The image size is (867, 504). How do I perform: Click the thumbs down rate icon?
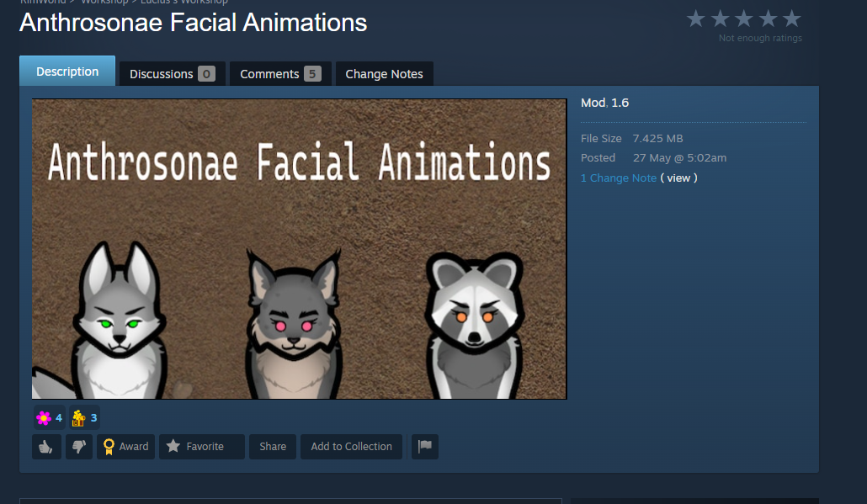pyautogui.click(x=78, y=447)
